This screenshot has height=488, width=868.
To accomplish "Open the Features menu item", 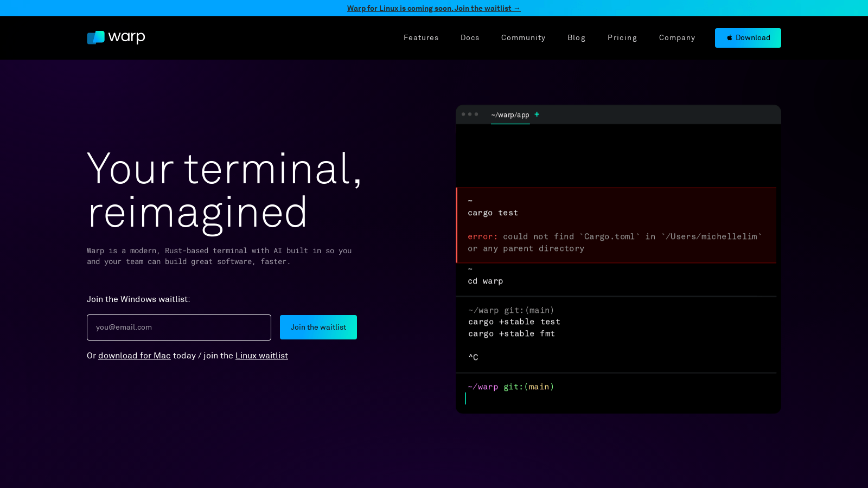I will tap(421, 38).
